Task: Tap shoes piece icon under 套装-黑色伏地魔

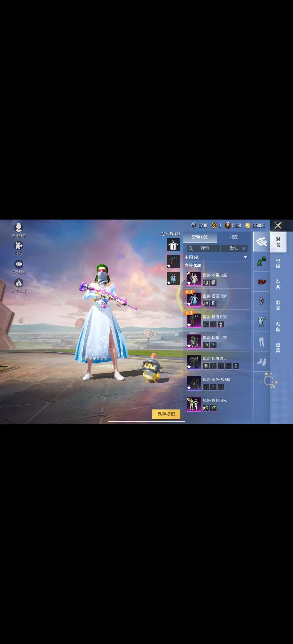Action: tap(221, 387)
